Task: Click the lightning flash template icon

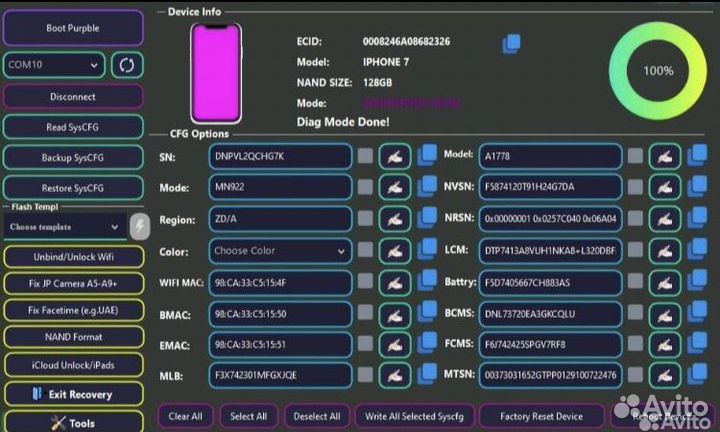Action: click(140, 226)
